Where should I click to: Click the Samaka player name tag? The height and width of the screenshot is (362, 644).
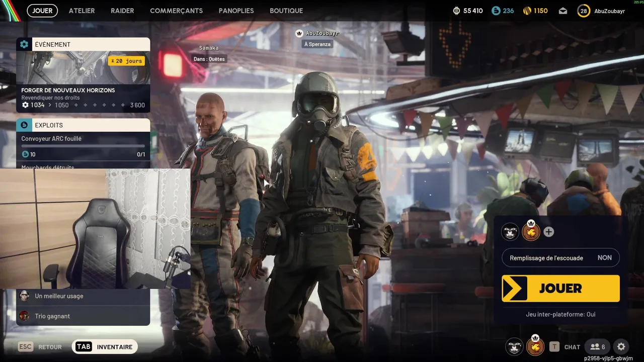[209, 48]
